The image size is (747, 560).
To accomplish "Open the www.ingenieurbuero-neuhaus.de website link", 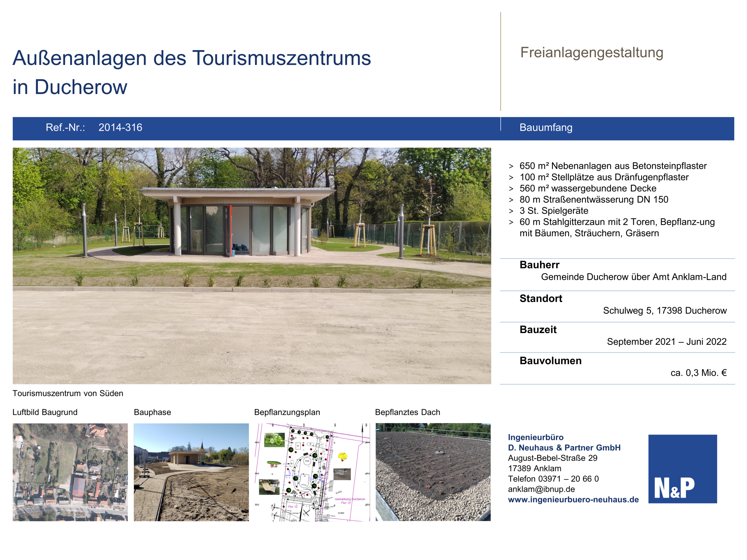I will point(573,500).
